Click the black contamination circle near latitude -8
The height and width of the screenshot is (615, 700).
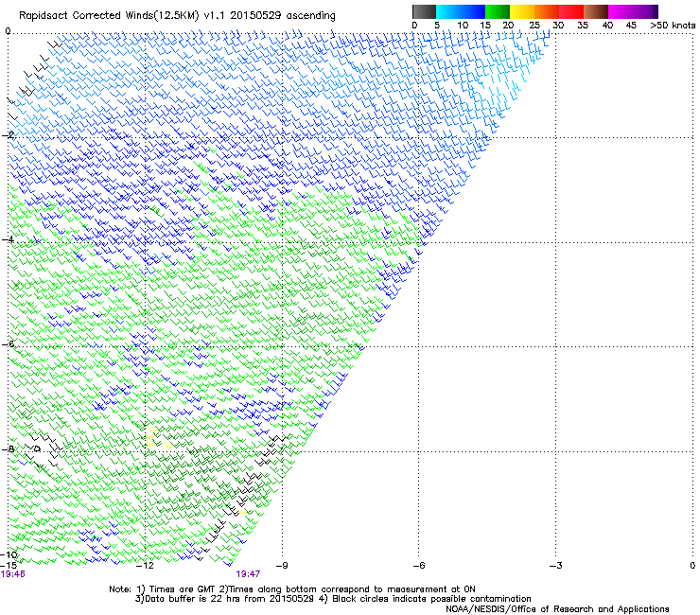pyautogui.click(x=38, y=448)
